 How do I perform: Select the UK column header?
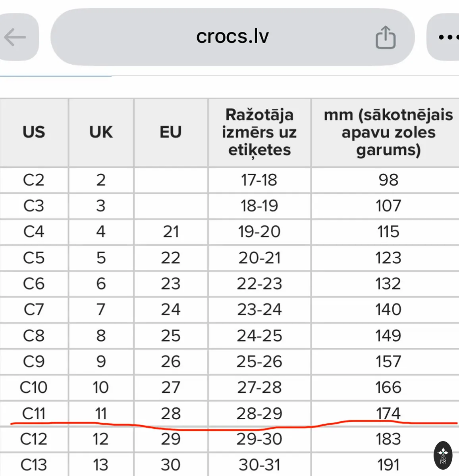101,132
